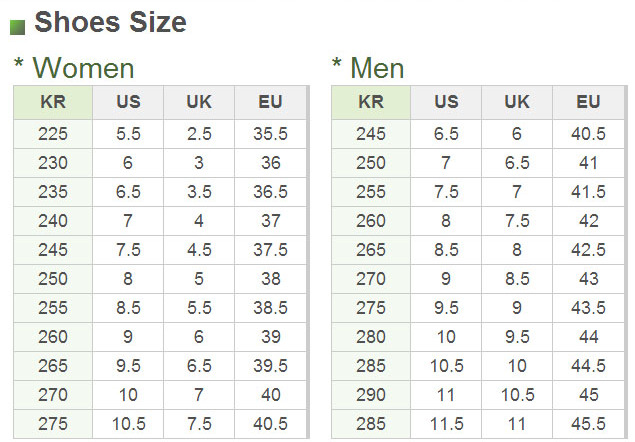Pick EU 38 in the Women table
The image size is (635, 442).
pyautogui.click(x=270, y=278)
